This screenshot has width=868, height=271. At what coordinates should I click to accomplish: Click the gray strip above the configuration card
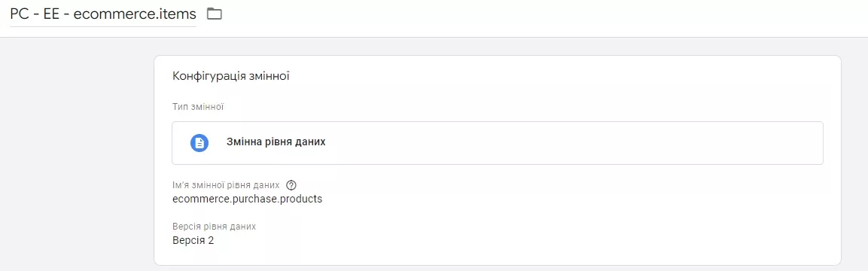[497, 47]
